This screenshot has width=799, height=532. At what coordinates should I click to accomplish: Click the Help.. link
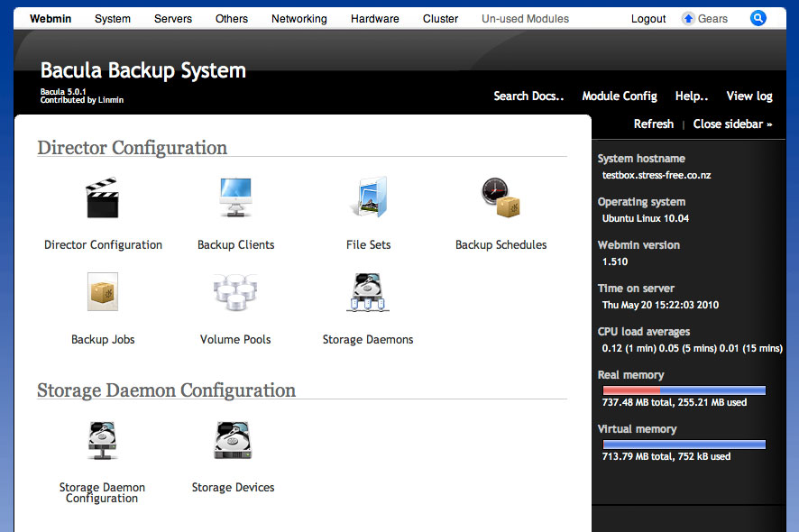(x=692, y=96)
